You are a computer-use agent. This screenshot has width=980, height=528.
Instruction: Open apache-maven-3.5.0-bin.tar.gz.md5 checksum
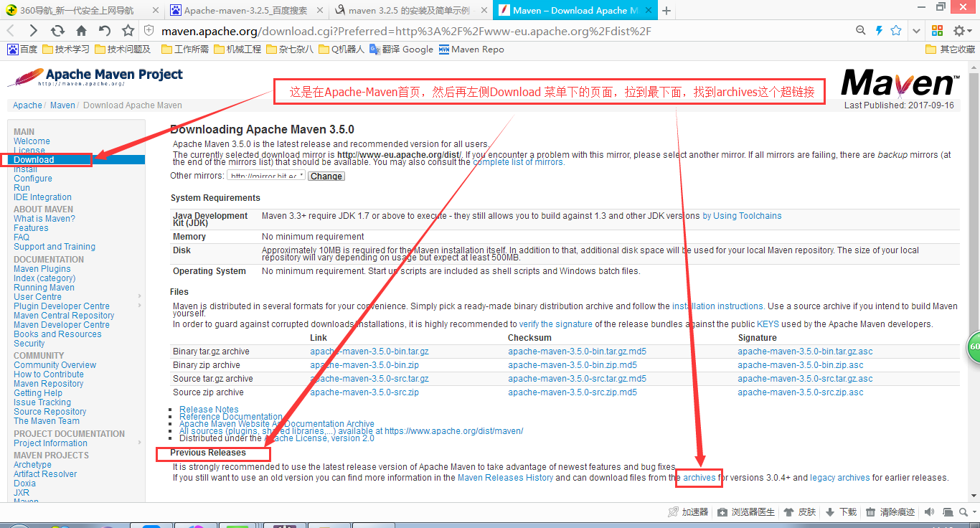click(578, 352)
